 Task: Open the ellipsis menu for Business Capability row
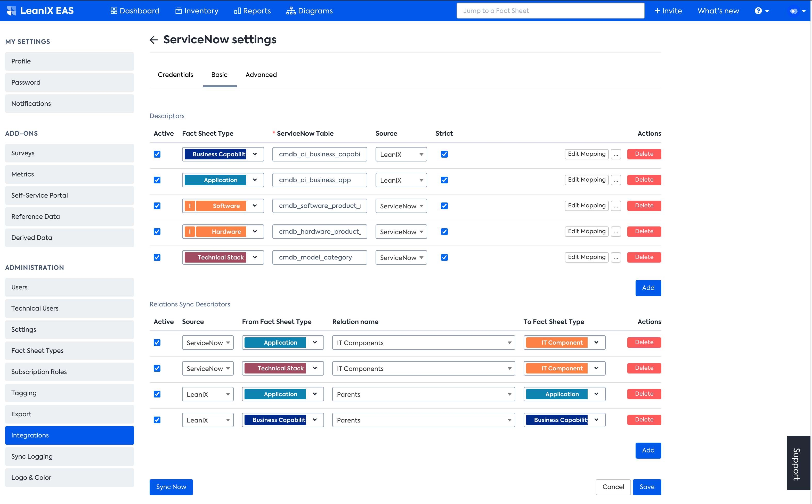(x=616, y=154)
